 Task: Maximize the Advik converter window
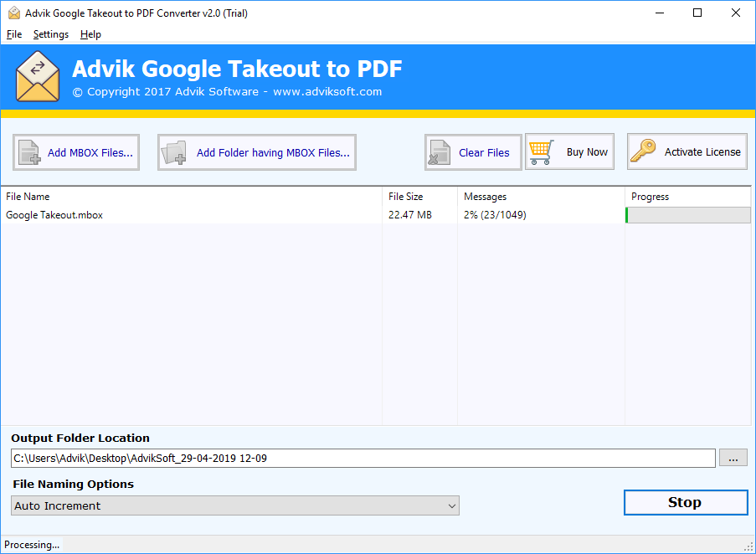697,13
